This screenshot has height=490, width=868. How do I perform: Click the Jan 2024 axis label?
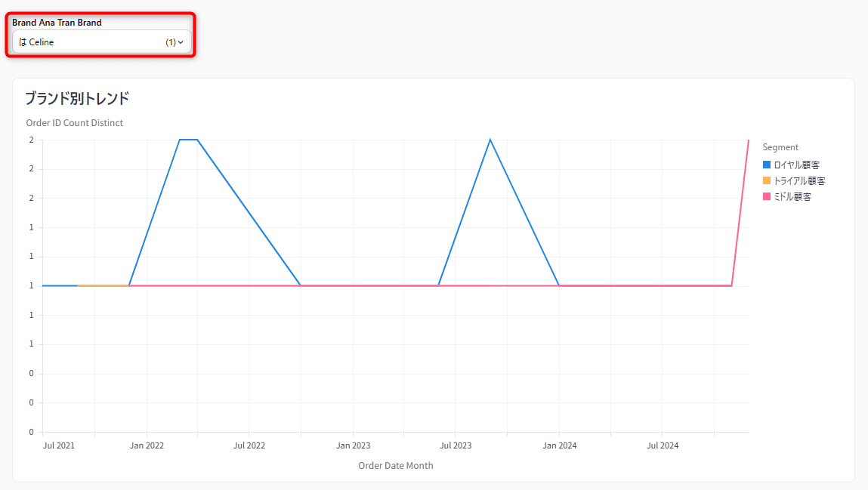pyautogui.click(x=560, y=445)
